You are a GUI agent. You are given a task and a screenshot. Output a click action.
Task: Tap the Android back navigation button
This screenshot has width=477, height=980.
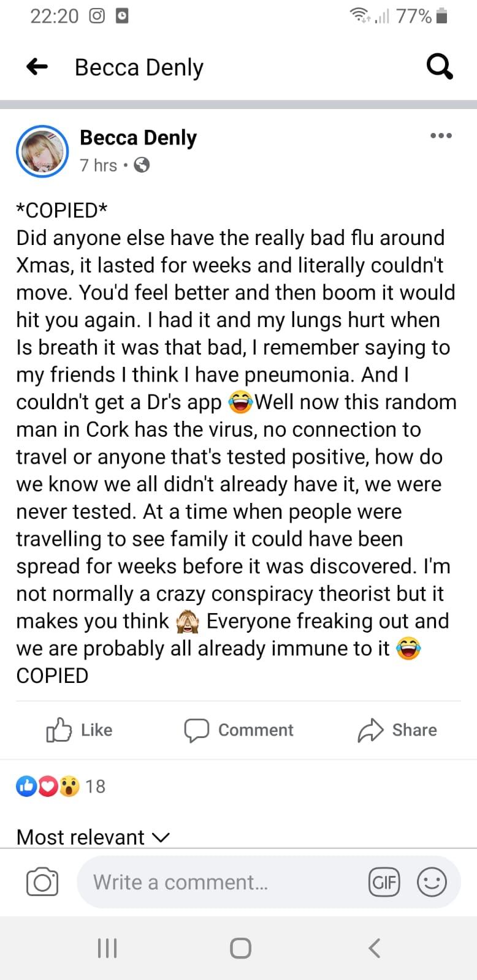point(375,948)
